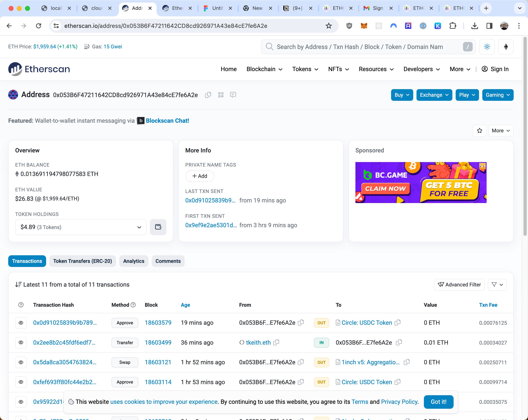Open the Sign In link

click(495, 69)
